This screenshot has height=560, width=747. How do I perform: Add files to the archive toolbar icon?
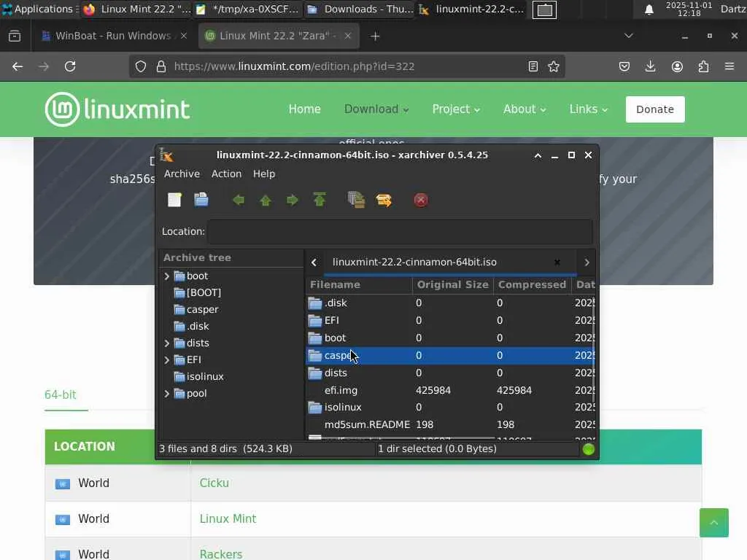(x=356, y=200)
